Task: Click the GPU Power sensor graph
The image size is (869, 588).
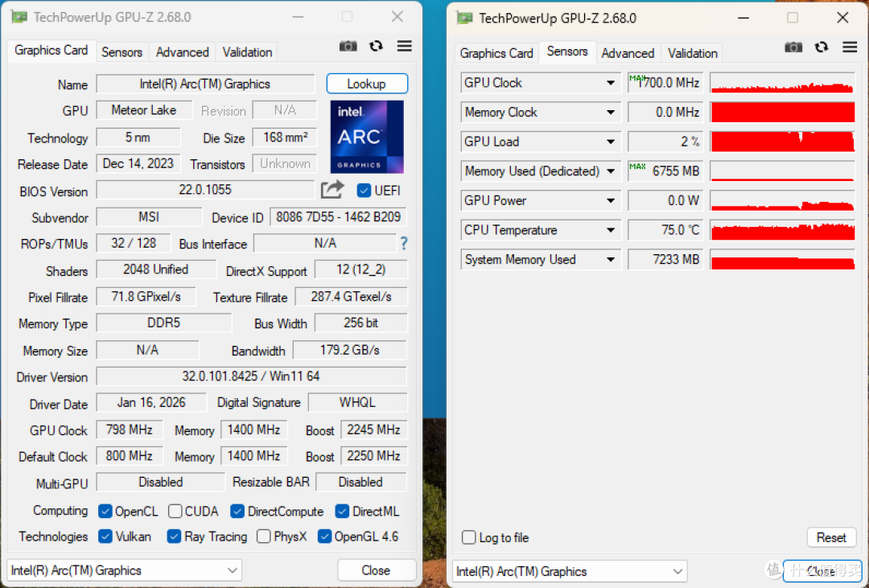Action: [783, 200]
